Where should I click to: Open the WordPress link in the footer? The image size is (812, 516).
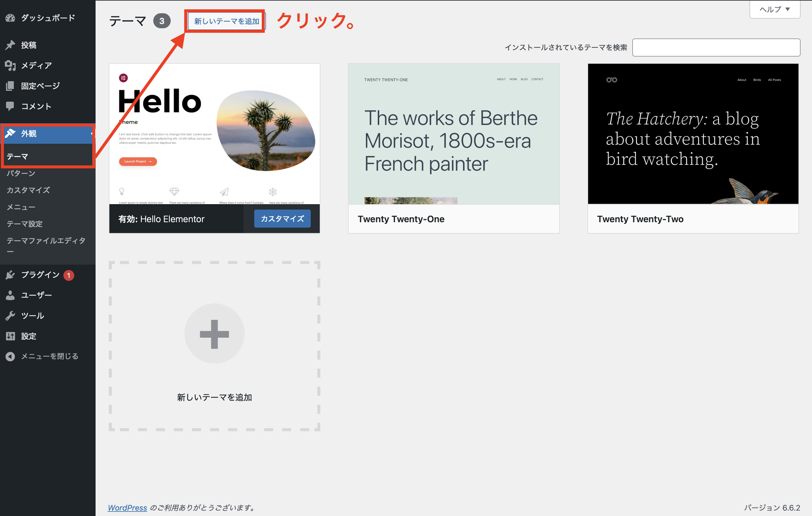pos(127,508)
